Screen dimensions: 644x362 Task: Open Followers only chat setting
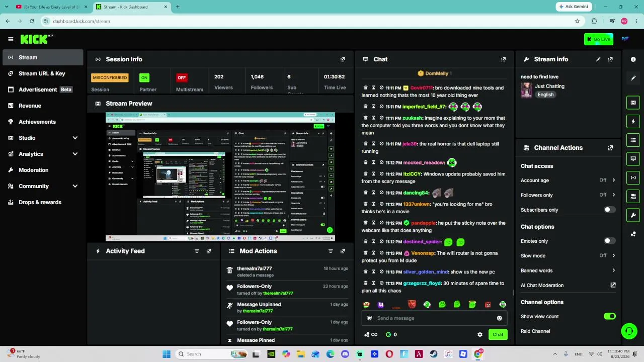point(568,195)
